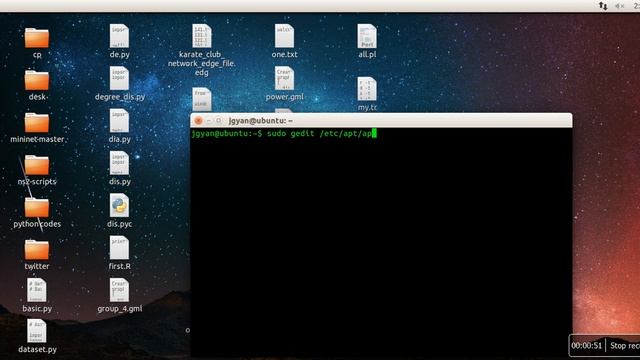Select the my.tc file icon
The height and width of the screenshot is (360, 640).
tap(367, 89)
